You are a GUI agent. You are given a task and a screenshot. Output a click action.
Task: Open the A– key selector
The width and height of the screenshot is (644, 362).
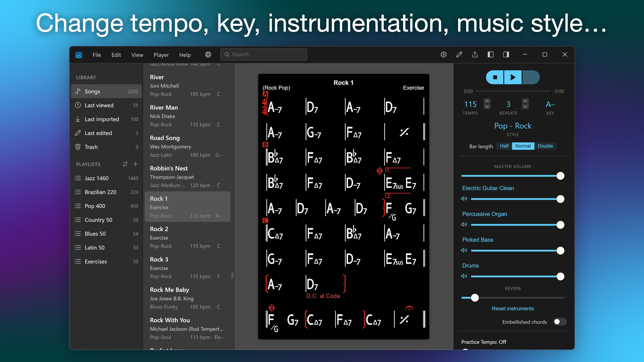550,104
